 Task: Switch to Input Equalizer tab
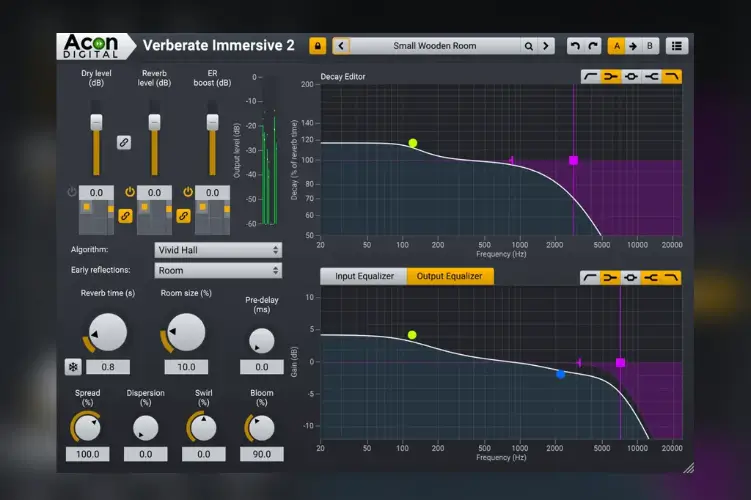(364, 276)
